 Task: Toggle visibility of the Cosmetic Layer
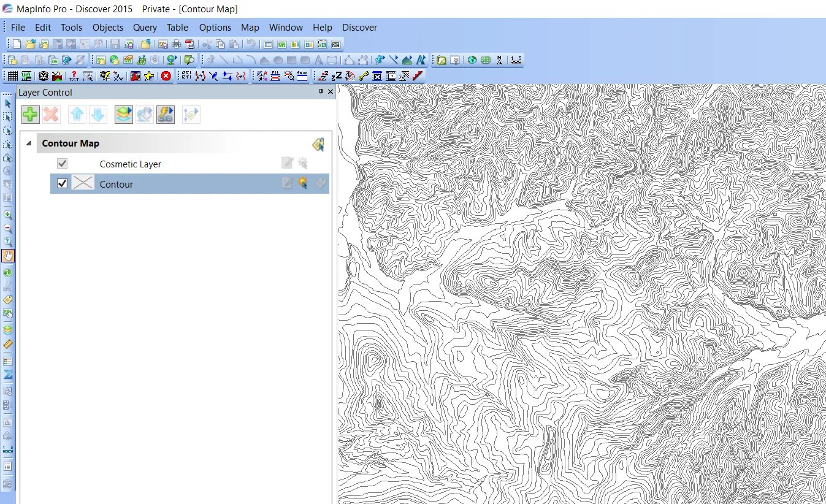62,163
